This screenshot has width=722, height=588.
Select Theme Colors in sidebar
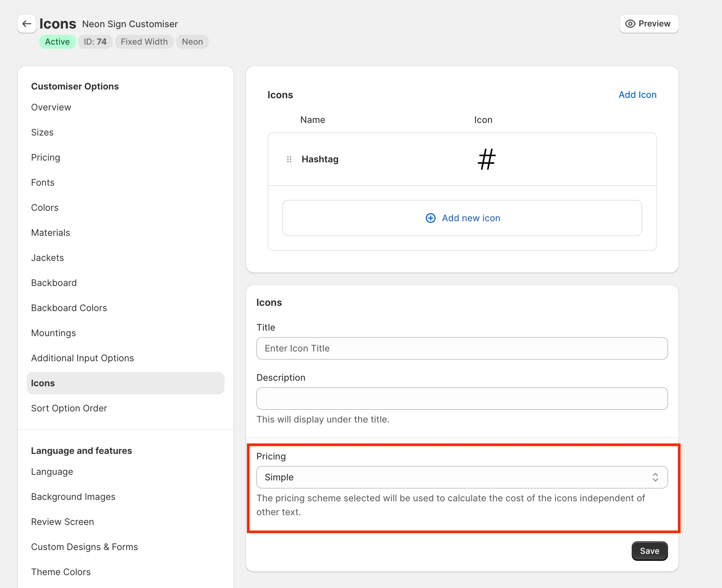click(x=61, y=572)
